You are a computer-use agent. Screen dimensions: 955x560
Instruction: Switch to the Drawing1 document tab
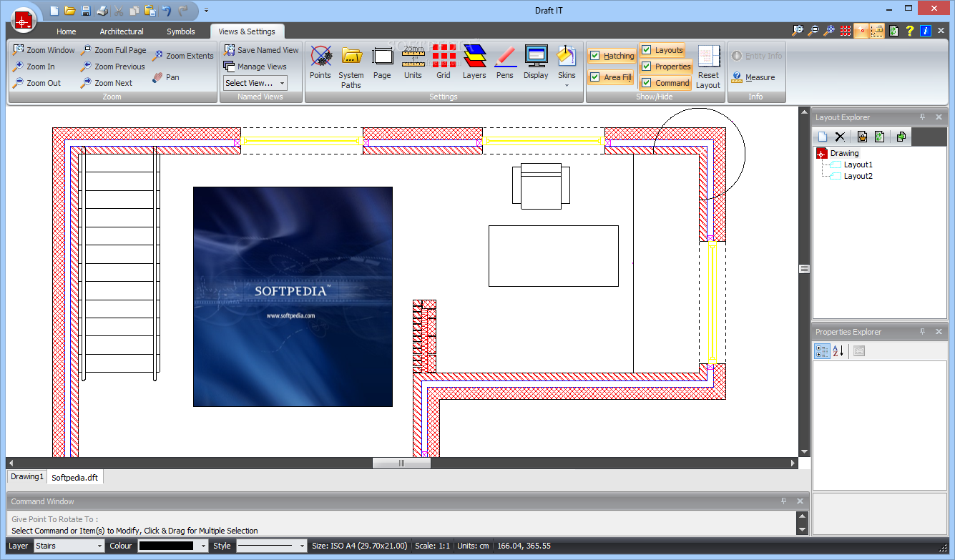click(x=26, y=476)
